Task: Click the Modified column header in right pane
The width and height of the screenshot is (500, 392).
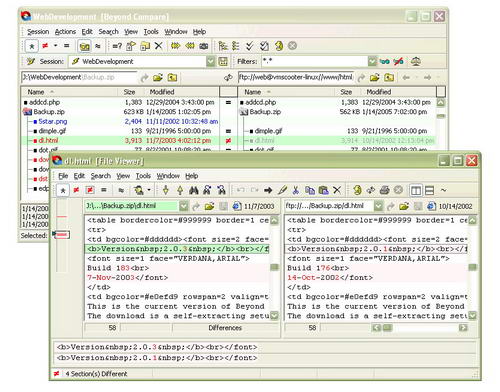Action: pos(379,92)
